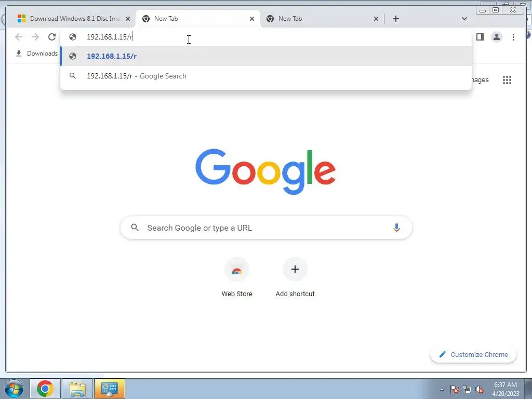Click the Search Google or type a URL box
Image resolution: width=532 pixels, height=399 pixels.
click(x=266, y=228)
